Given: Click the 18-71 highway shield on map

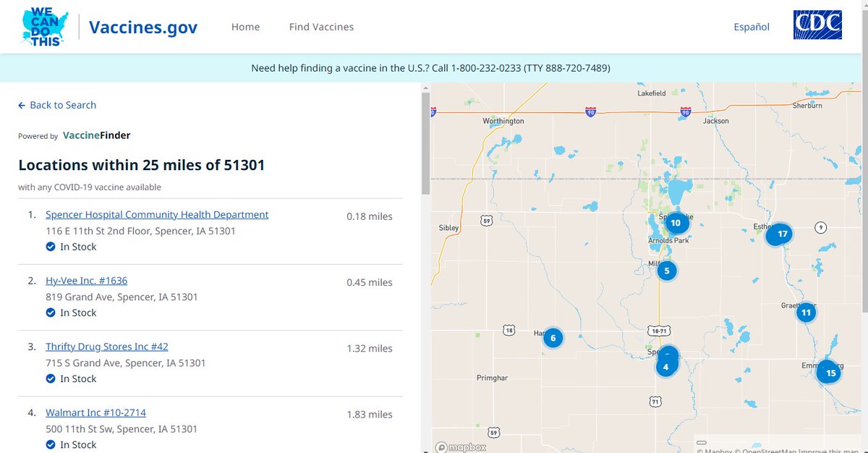Looking at the screenshot, I should pos(659,331).
